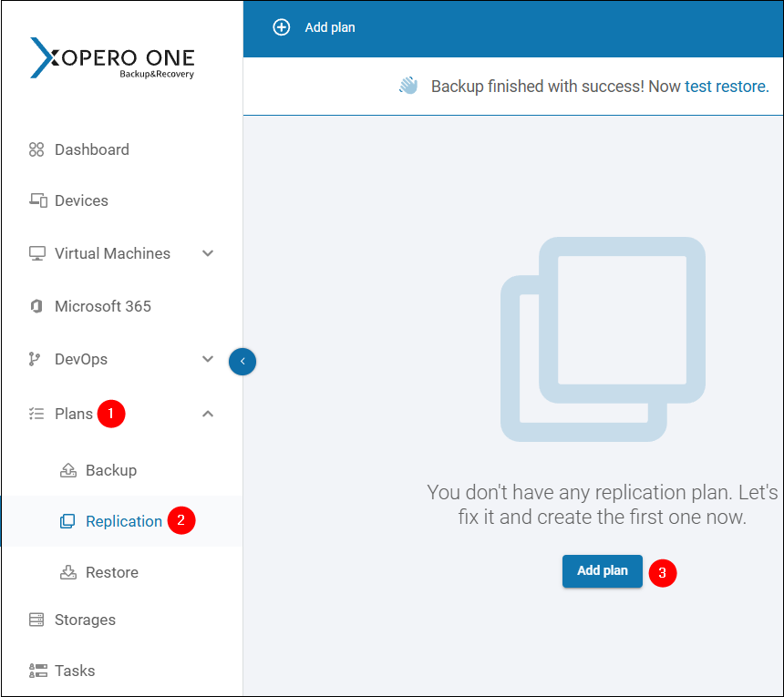Expand the Virtual Machines submenu
The image size is (784, 697).
click(x=208, y=253)
